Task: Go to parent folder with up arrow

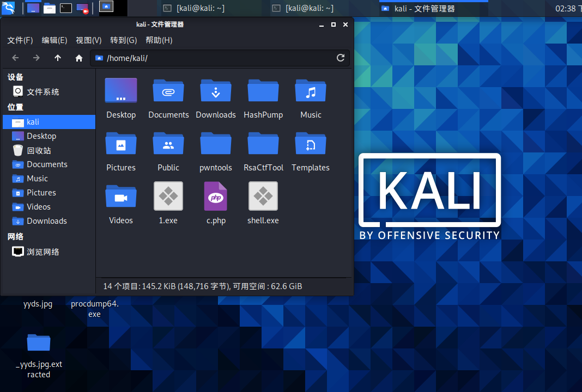Action: [x=58, y=58]
